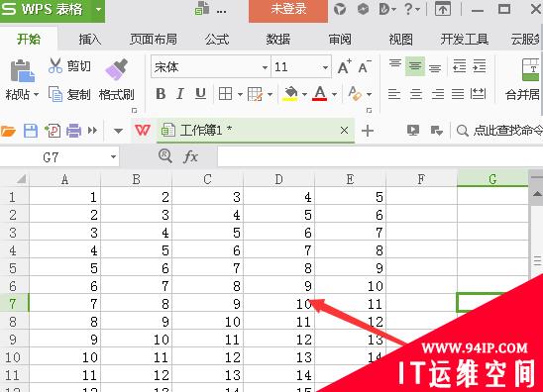The width and height of the screenshot is (543, 392).
Task: Click the 未登录 login button
Action: point(288,10)
